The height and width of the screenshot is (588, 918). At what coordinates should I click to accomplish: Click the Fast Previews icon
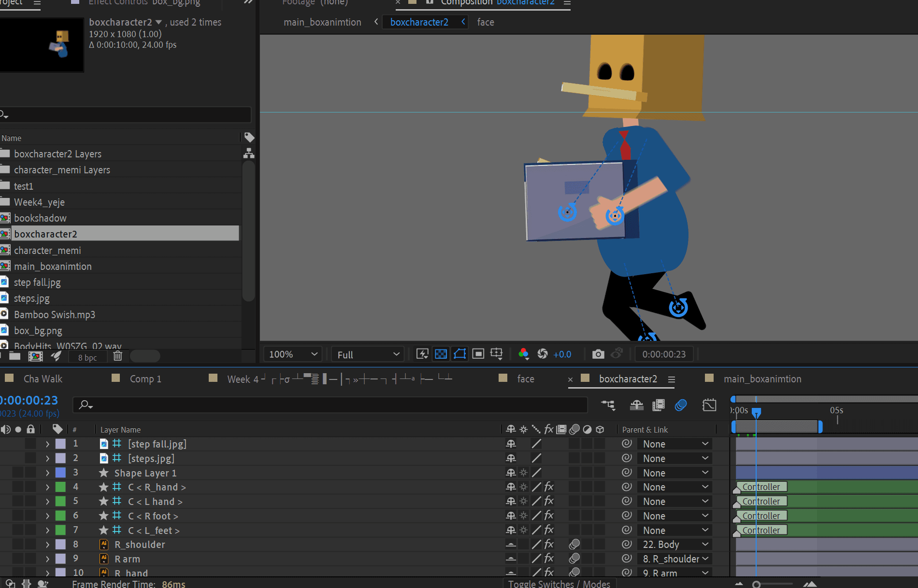422,354
